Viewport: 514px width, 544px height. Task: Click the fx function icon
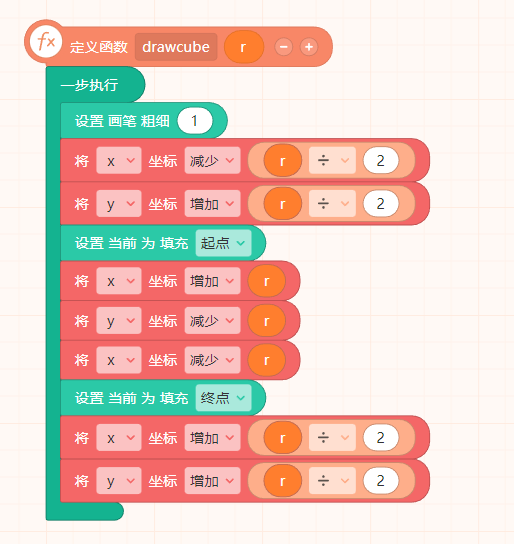[46, 41]
